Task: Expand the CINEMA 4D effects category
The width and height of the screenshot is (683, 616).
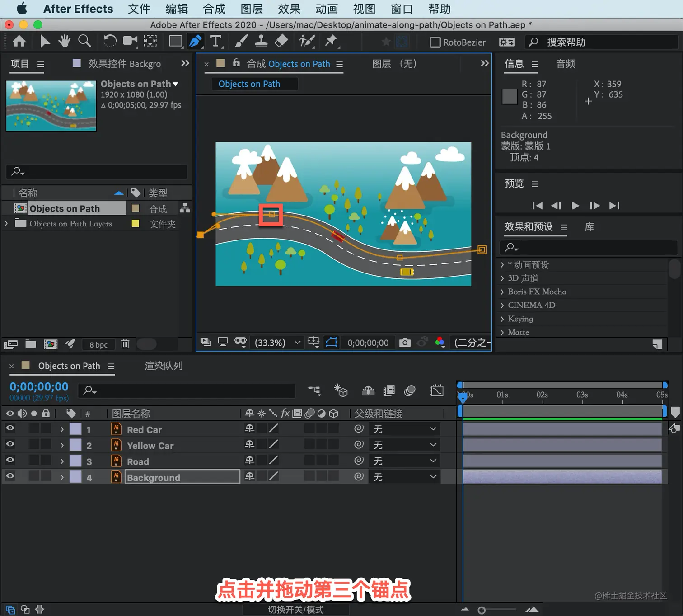Action: click(502, 305)
